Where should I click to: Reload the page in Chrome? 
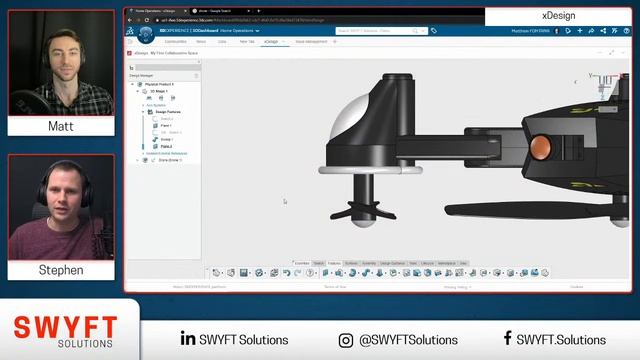click(x=147, y=20)
